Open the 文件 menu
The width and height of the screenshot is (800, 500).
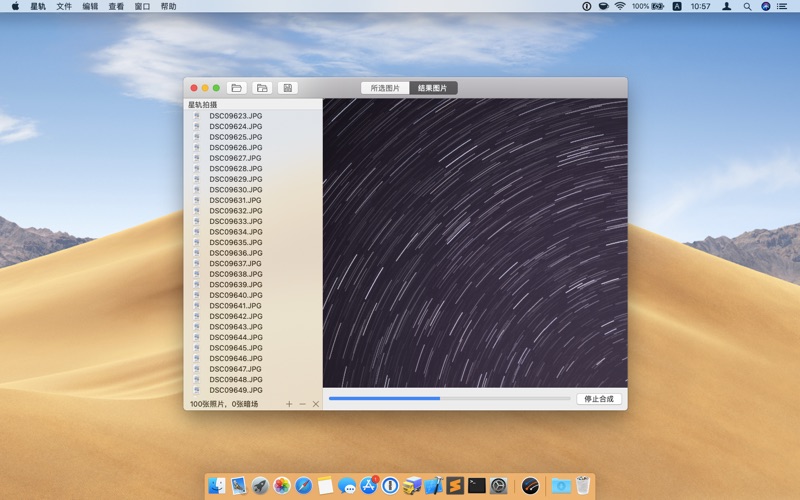(x=64, y=6)
